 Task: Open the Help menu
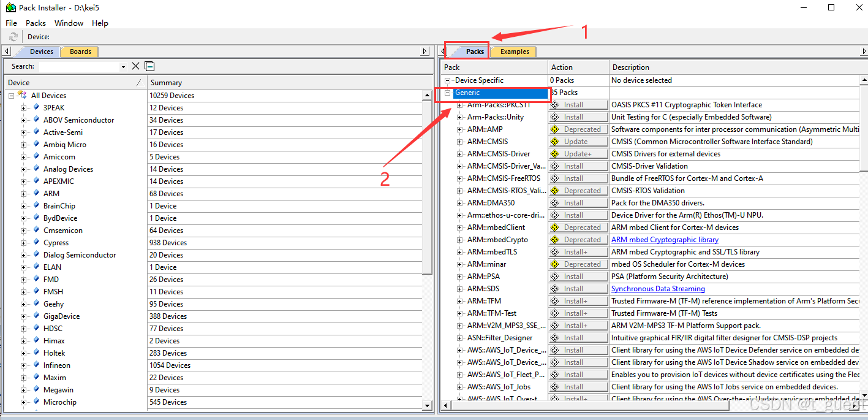100,23
